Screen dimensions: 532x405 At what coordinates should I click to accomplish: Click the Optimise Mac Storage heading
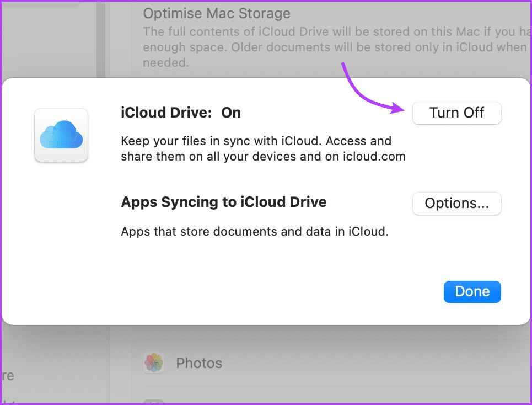pos(217,14)
